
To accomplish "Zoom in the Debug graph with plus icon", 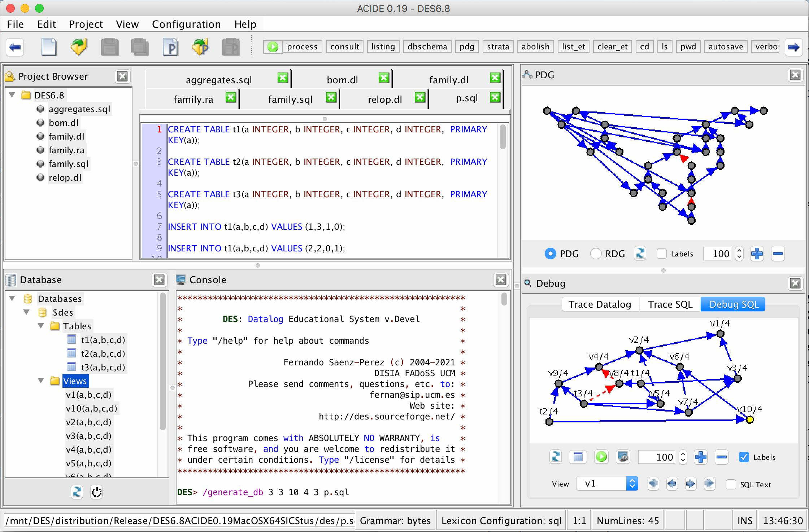I will tap(700, 457).
